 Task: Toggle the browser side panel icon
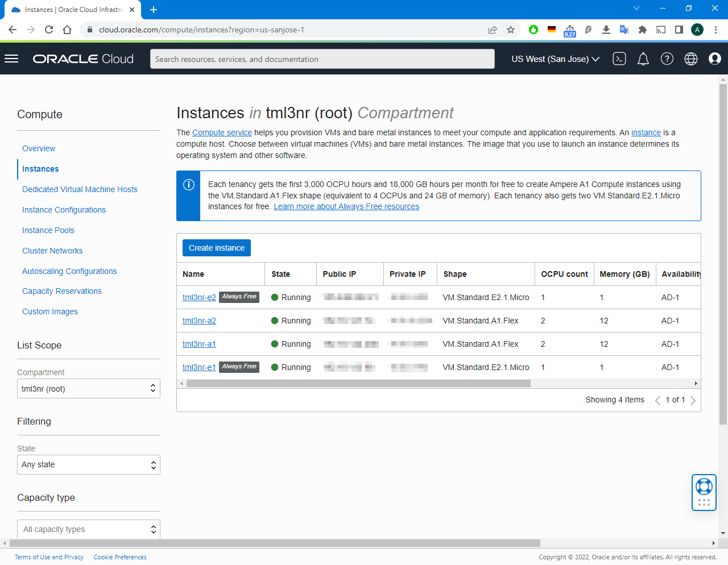pos(679,30)
